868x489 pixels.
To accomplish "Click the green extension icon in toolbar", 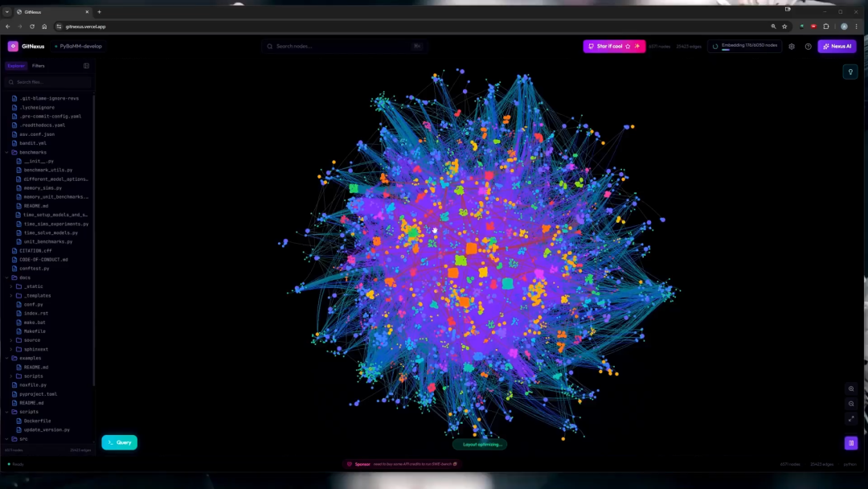I will coord(801,27).
